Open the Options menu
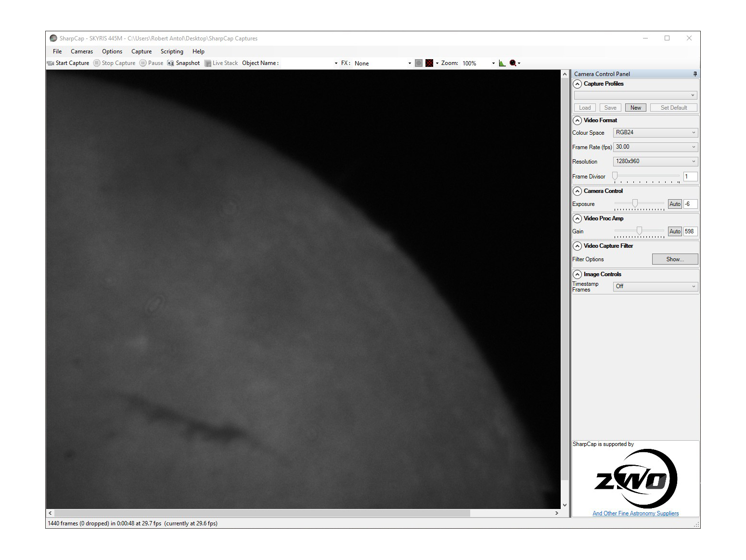 pyautogui.click(x=112, y=51)
